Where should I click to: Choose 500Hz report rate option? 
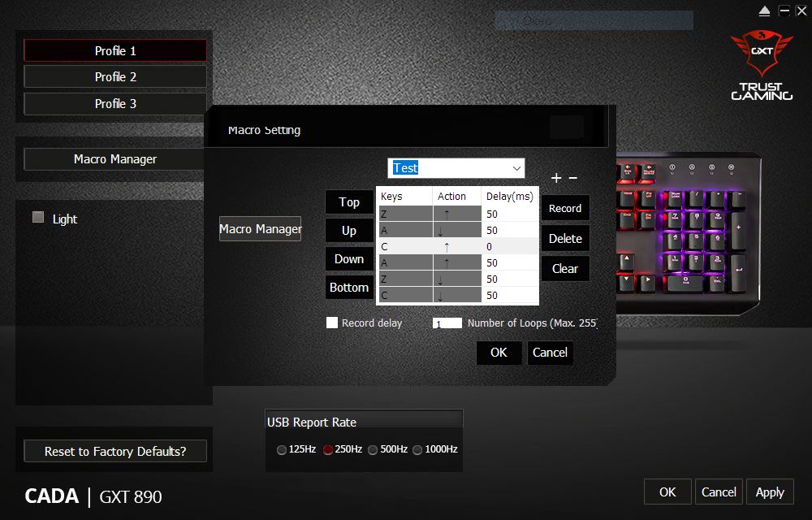point(373,449)
